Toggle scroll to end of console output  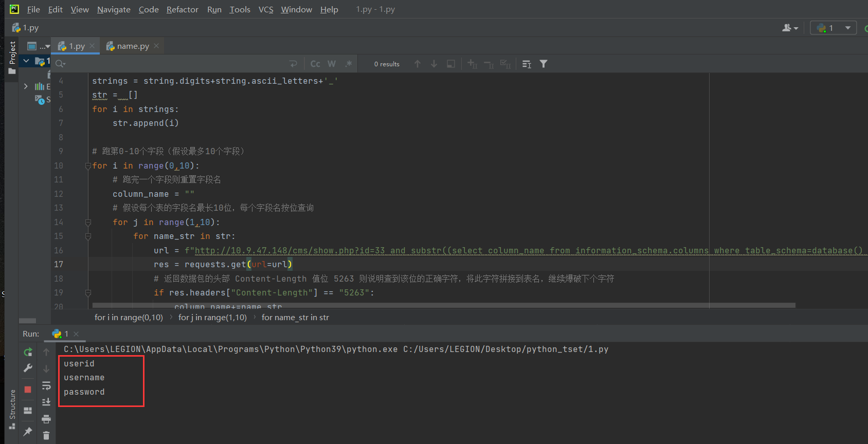tap(46, 402)
